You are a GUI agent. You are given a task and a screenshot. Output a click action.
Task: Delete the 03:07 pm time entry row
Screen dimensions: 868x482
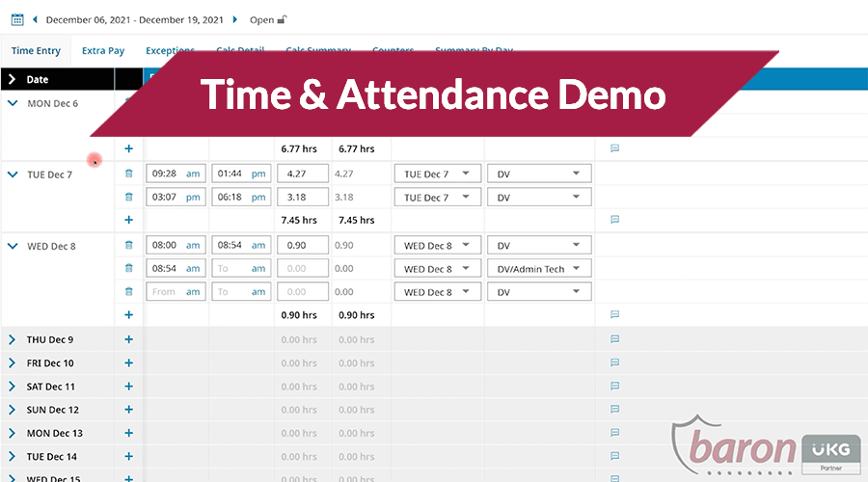click(x=128, y=198)
